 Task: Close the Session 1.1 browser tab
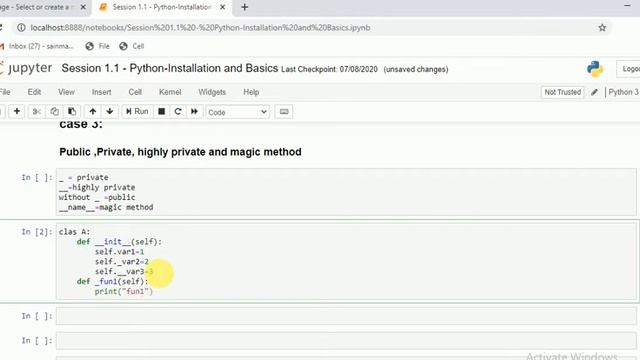tap(222, 7)
